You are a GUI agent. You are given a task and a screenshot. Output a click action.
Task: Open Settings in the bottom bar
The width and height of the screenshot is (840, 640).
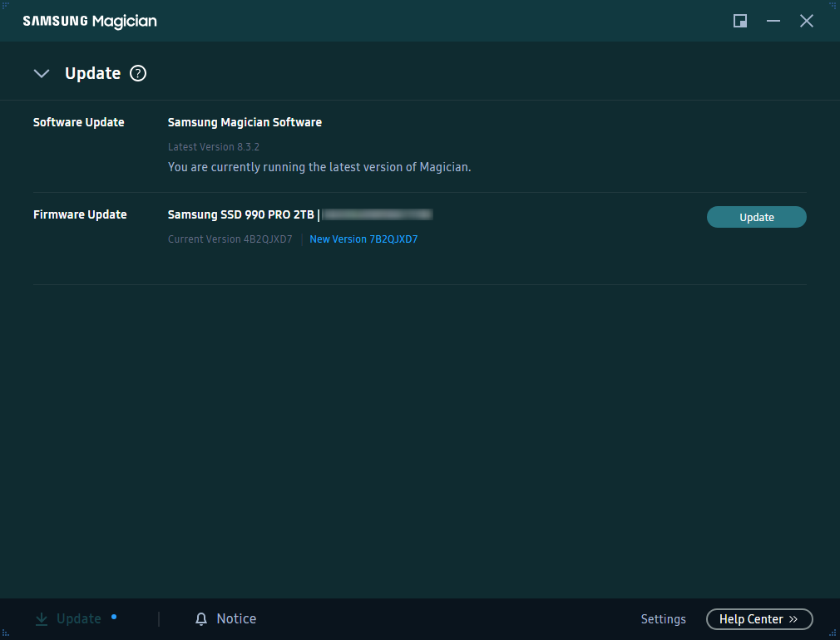663,619
